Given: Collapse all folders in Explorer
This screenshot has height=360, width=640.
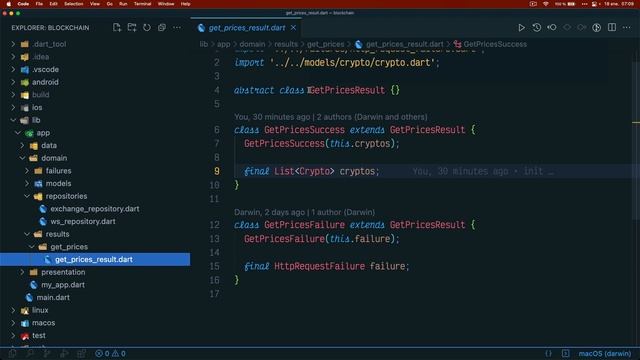Looking at the screenshot, I should click(162, 27).
